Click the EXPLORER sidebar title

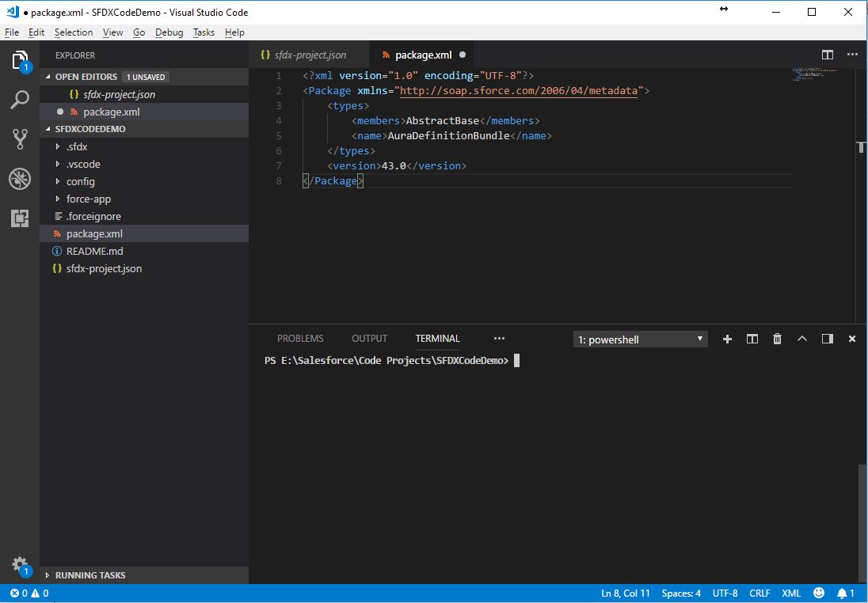pos(75,55)
